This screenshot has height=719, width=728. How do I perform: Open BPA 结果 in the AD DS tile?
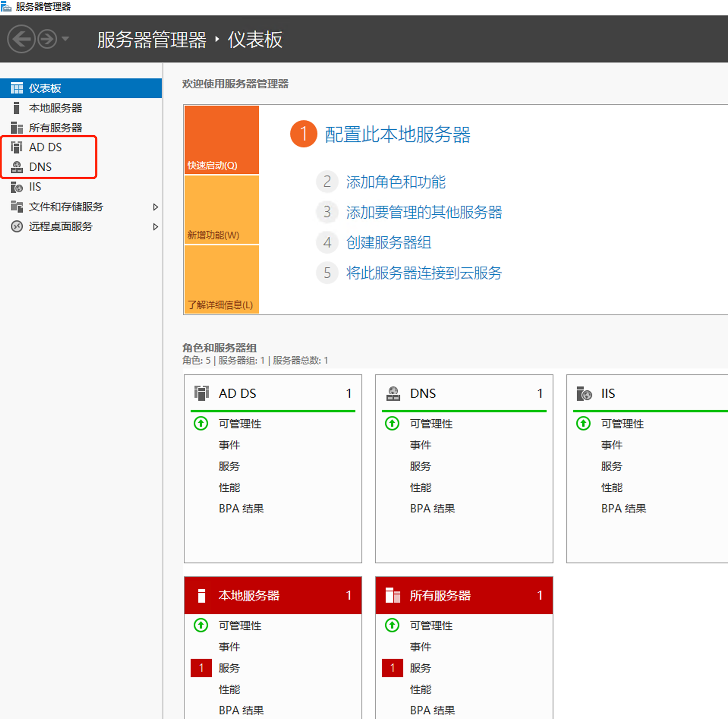tap(241, 509)
